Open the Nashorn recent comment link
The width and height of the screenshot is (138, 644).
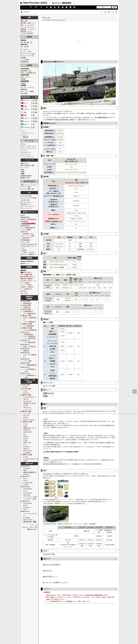tap(26, 393)
